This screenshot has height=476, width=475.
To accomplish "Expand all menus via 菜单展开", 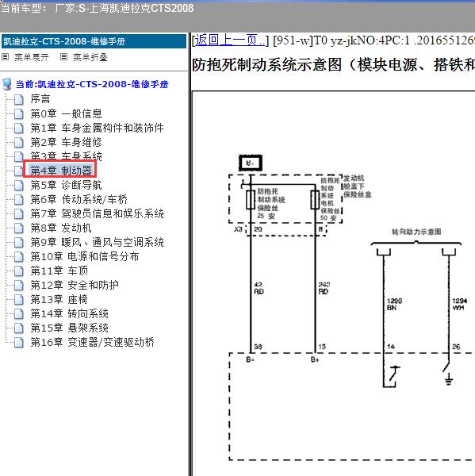I will click(31, 57).
